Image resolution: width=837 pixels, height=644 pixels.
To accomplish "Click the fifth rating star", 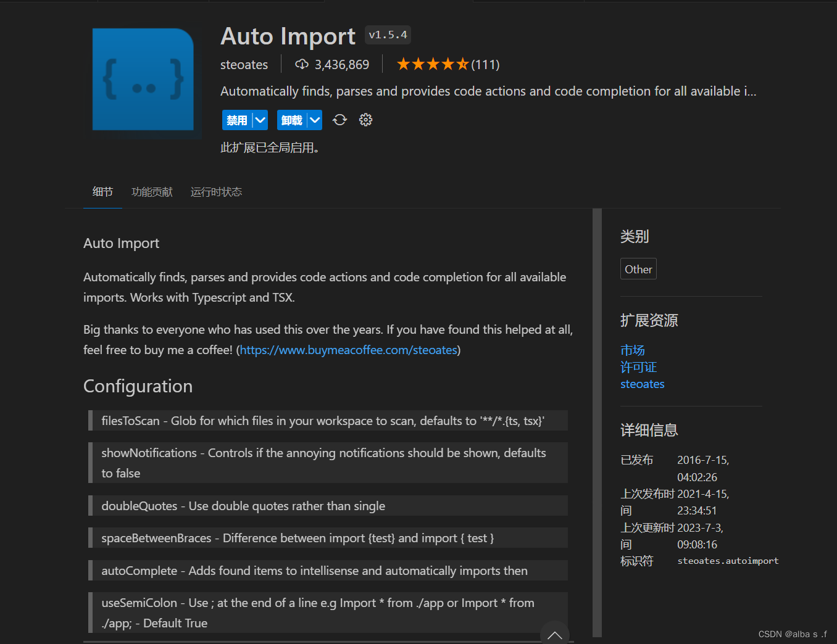I will click(464, 63).
